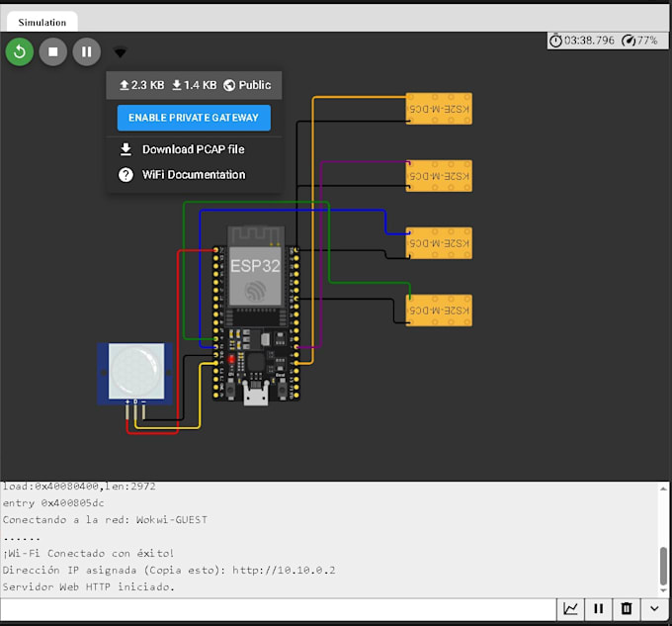
Task: Switch to the Simulation tab
Action: [x=42, y=23]
